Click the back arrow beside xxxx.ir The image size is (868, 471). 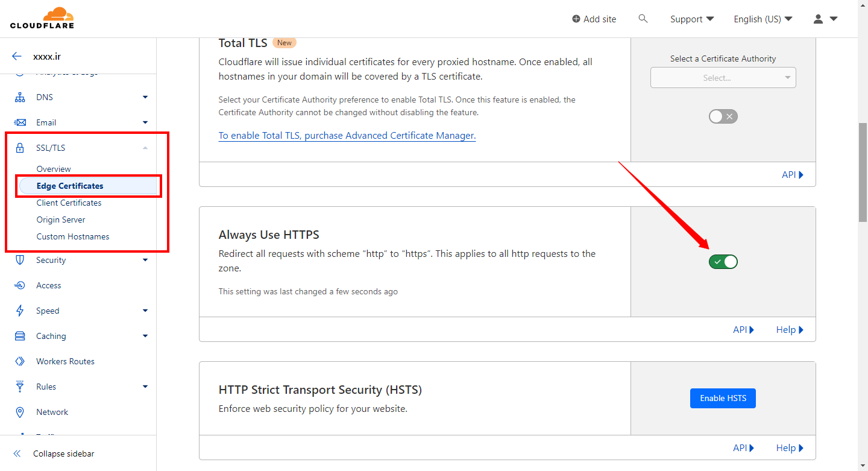[x=17, y=57]
